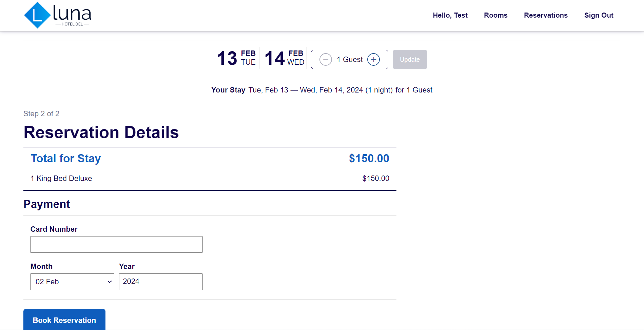Screen dimensions: 644x330
Task: Click the Total for Stay heading
Action: (66, 159)
